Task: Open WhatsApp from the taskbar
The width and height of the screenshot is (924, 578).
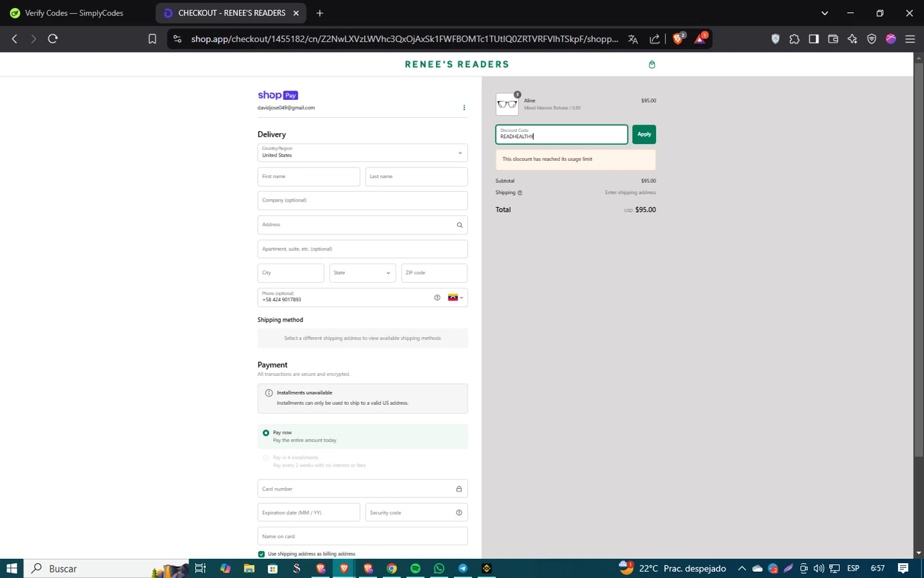Action: [x=439, y=568]
